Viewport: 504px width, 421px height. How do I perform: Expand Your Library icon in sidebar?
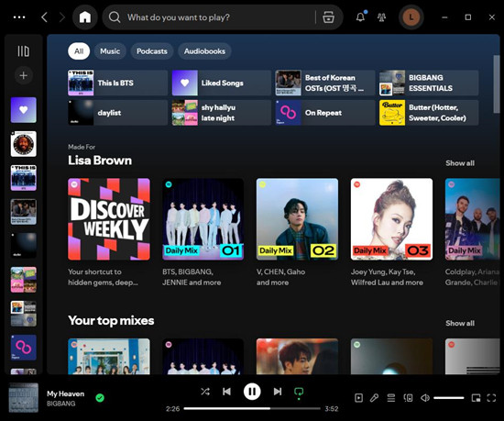click(x=24, y=51)
